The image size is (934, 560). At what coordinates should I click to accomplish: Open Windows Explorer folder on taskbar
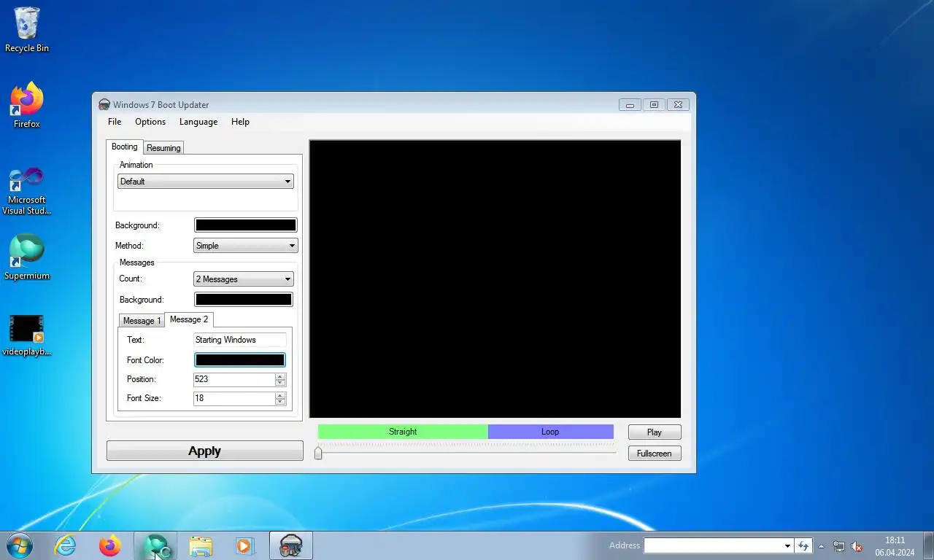[x=201, y=545]
